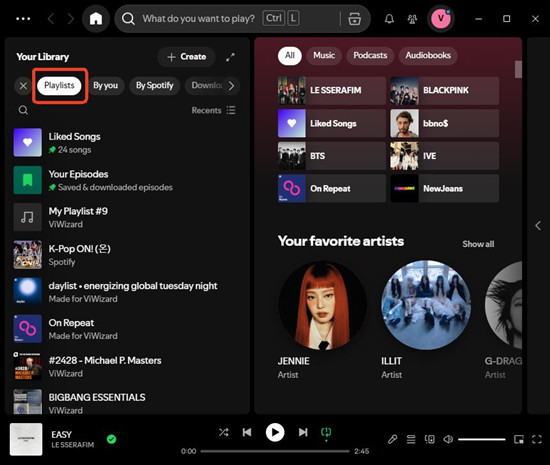This screenshot has width=550, height=465.
Task: Toggle the Downloaded filter chip
Action: click(206, 86)
